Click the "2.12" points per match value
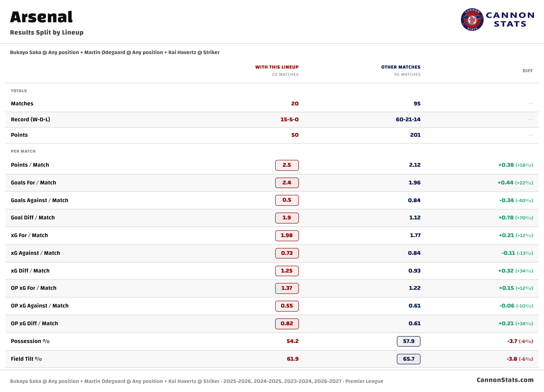544x392 pixels. [x=415, y=165]
